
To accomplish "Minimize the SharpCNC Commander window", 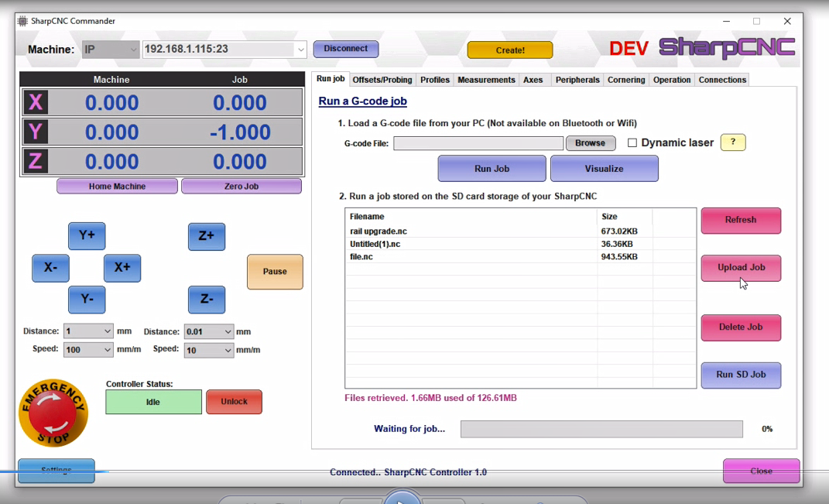I will (x=726, y=21).
